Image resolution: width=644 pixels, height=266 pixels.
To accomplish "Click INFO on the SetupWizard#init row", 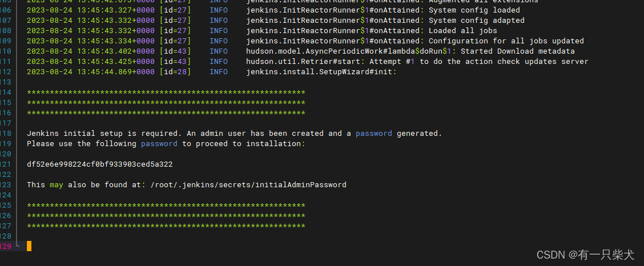I will click(x=219, y=72).
